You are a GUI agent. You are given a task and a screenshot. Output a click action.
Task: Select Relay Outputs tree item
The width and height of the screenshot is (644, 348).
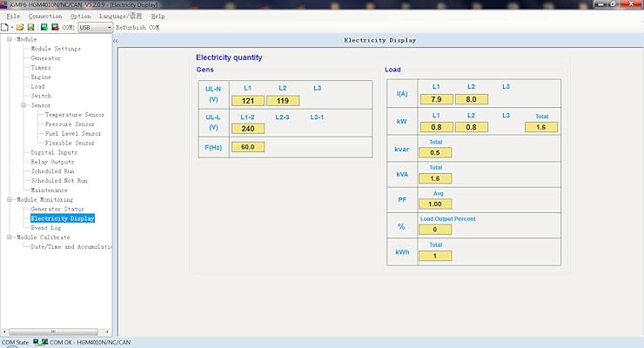pos(52,162)
